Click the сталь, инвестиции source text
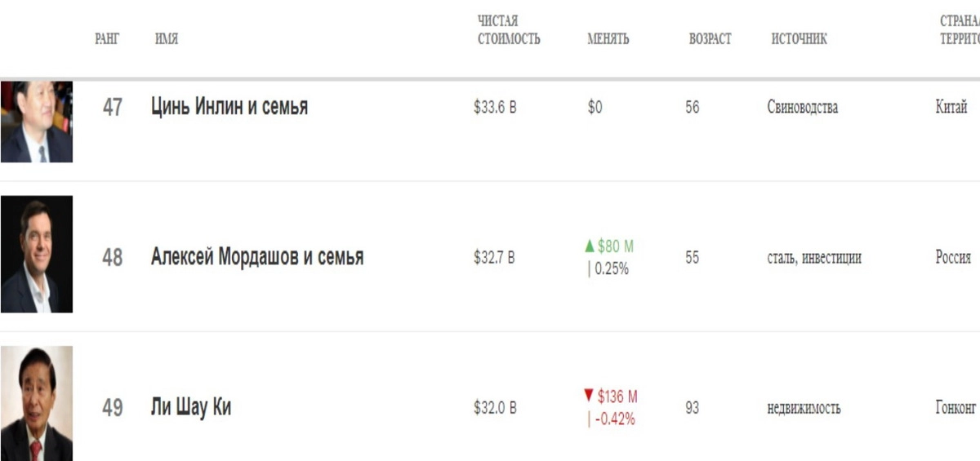The image size is (980, 461). [x=813, y=258]
